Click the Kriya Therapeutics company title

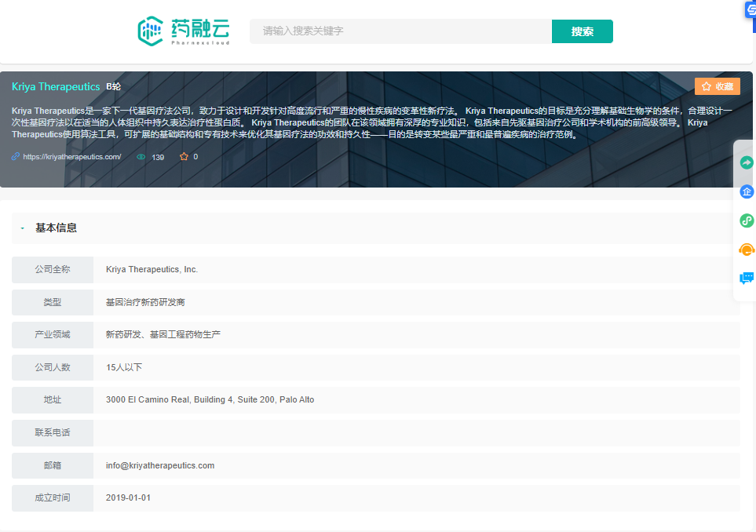point(56,86)
